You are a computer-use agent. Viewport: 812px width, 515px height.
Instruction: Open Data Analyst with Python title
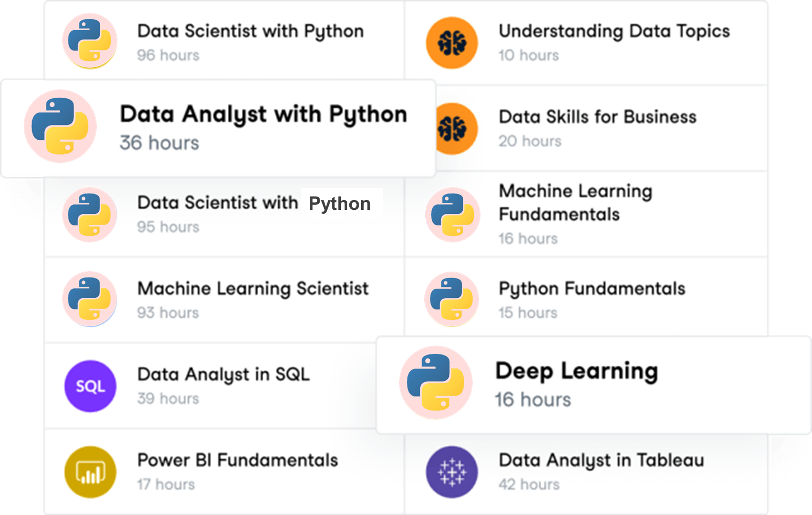tap(263, 115)
